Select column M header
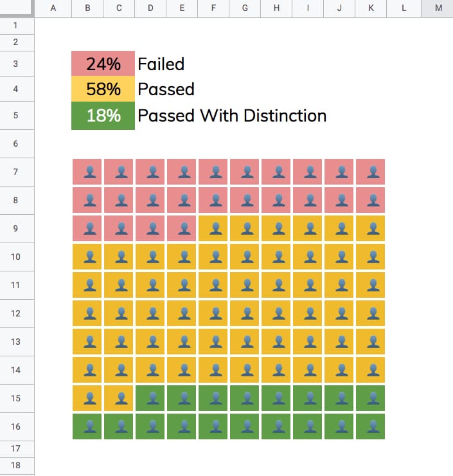The image size is (453, 476). coord(438,8)
